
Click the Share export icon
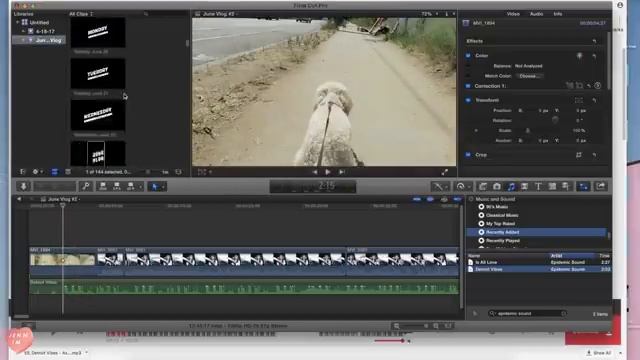pyautogui.click(x=600, y=187)
